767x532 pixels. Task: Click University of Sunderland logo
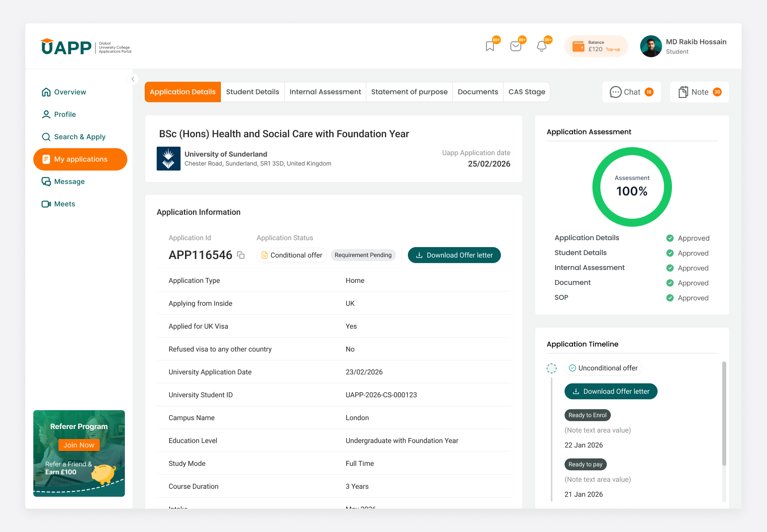(169, 159)
